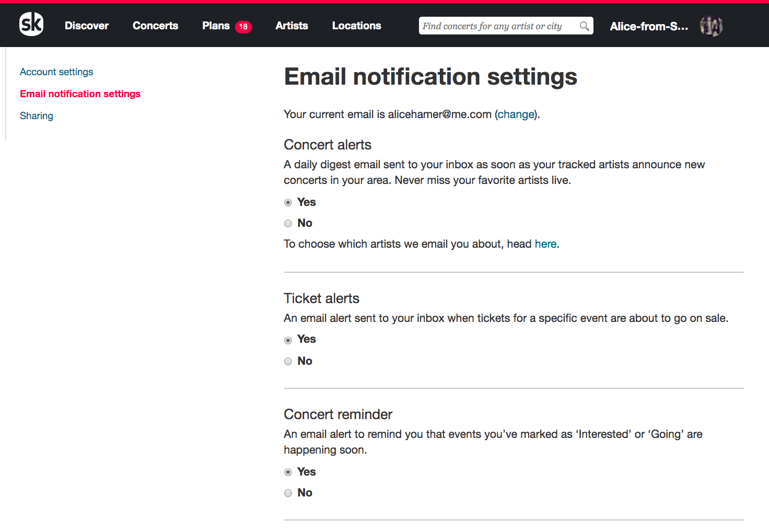769x532 pixels.
Task: Navigate to the Concerts section
Action: tap(155, 25)
